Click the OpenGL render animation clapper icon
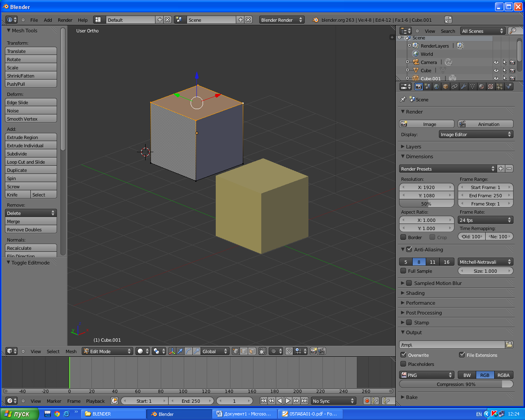This screenshot has width=525, height=420. [x=322, y=351]
